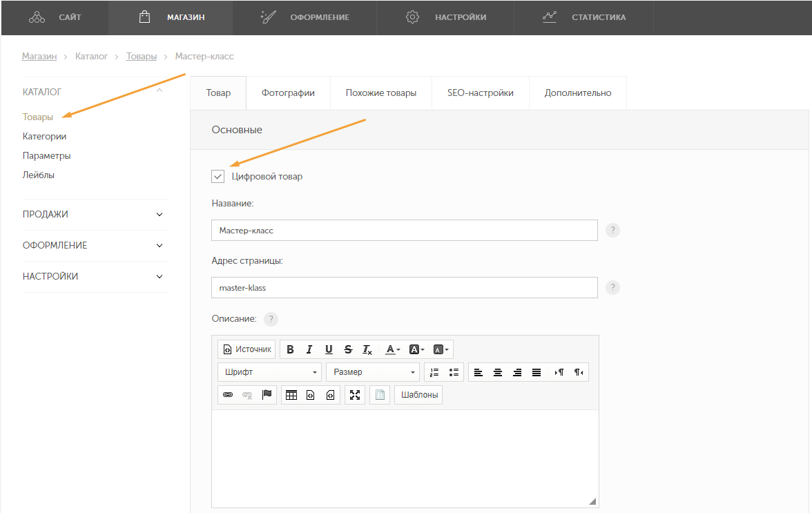812x513 pixels.
Task: Uncheck the Цифровой товар checkbox
Action: [x=218, y=176]
